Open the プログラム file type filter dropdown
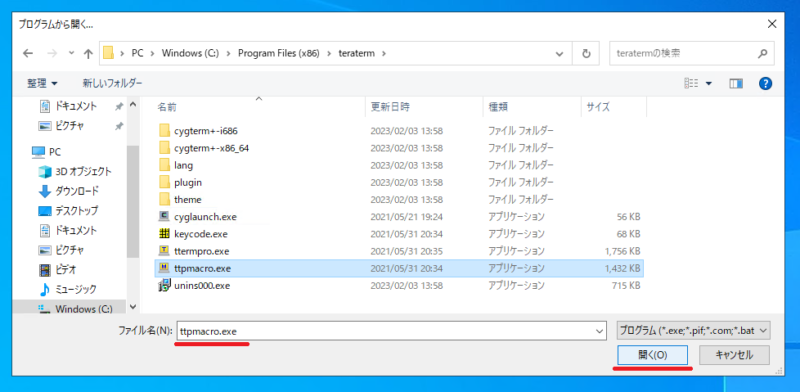Screen dimensions: 800x392 (693, 331)
